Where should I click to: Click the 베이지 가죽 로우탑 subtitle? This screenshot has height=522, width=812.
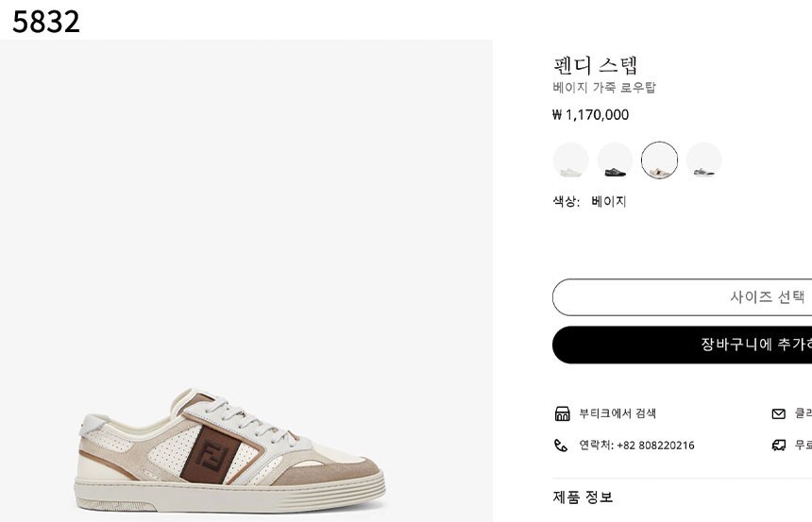point(604,88)
